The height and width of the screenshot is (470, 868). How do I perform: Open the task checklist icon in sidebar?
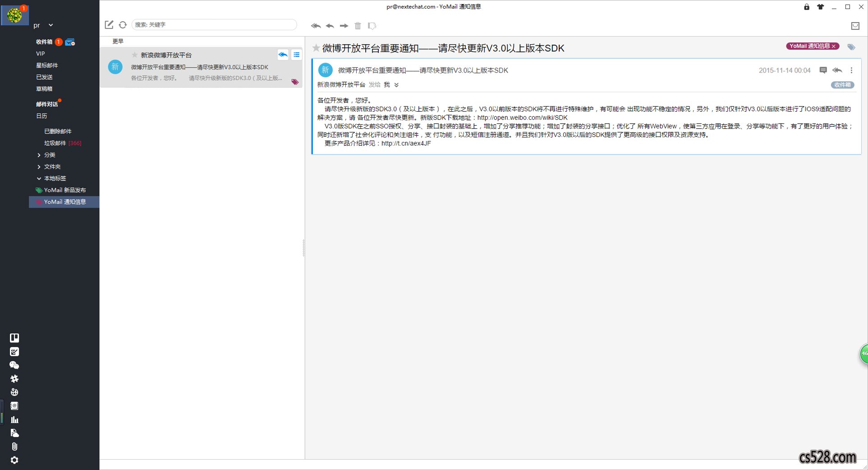tap(14, 351)
